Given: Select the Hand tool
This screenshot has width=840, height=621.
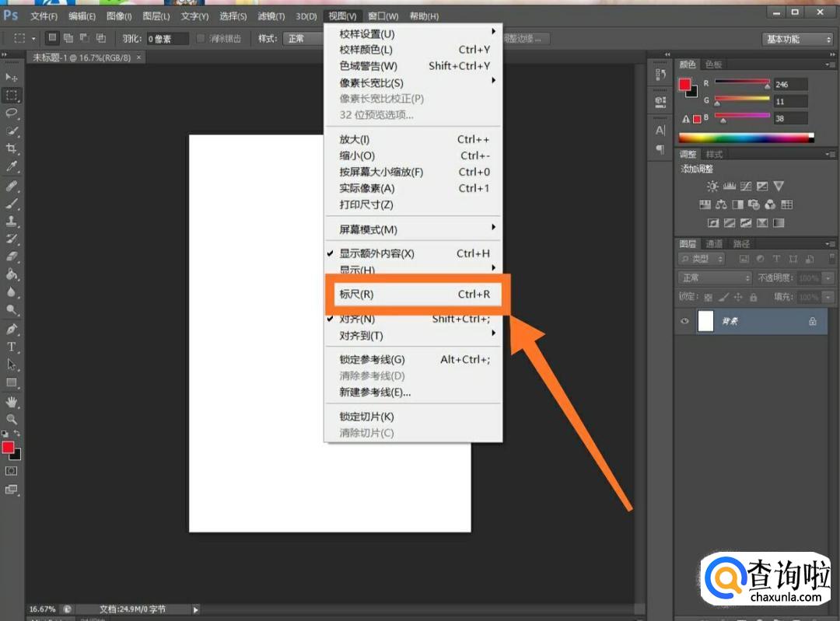Looking at the screenshot, I should click(x=12, y=402).
